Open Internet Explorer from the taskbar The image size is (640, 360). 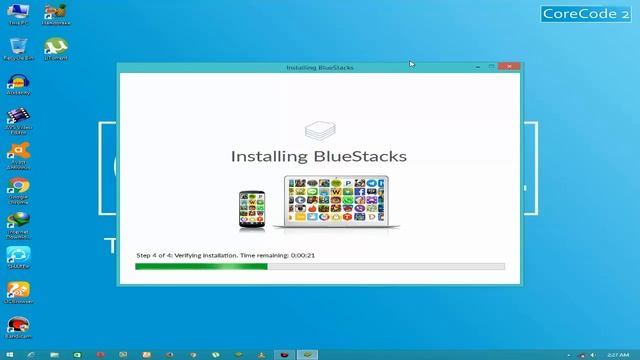pos(31,355)
